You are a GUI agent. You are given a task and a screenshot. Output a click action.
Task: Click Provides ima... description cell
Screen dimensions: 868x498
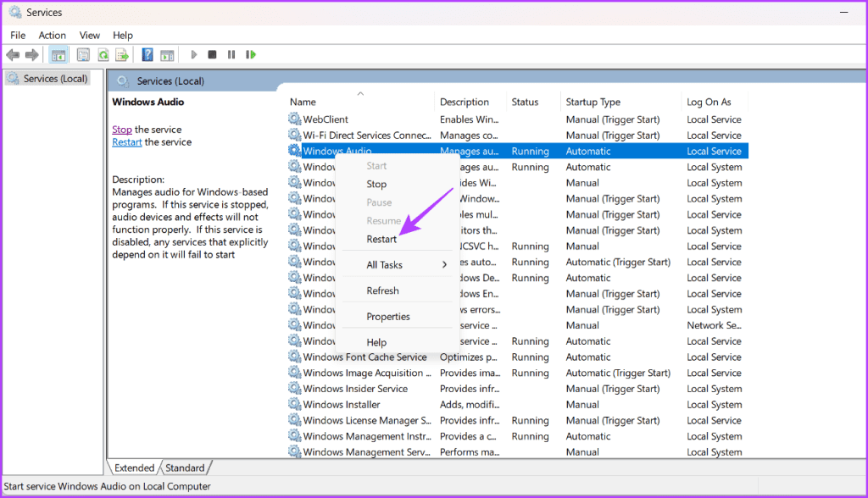click(x=470, y=373)
